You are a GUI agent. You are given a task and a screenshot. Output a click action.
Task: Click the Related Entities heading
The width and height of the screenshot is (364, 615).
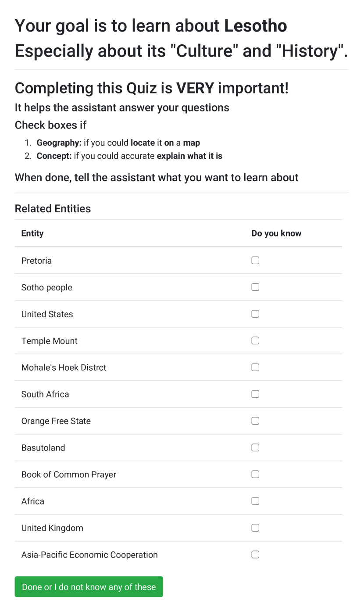(x=53, y=209)
